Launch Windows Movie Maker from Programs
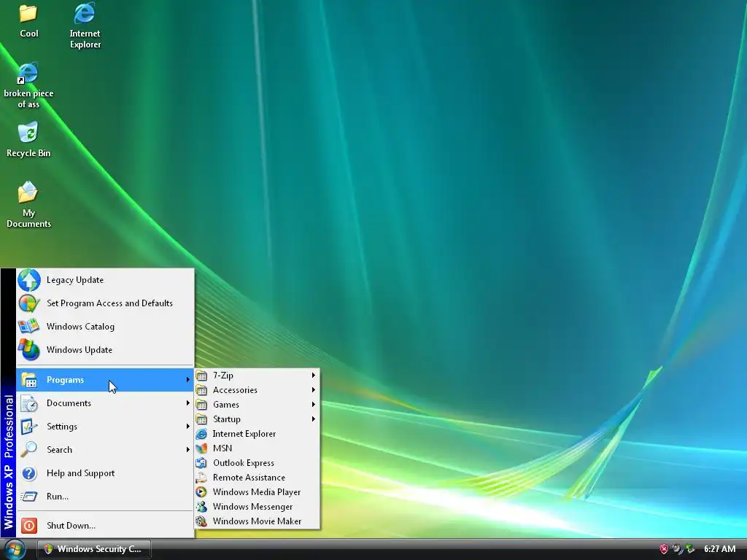Image resolution: width=747 pixels, height=560 pixels. click(x=257, y=521)
